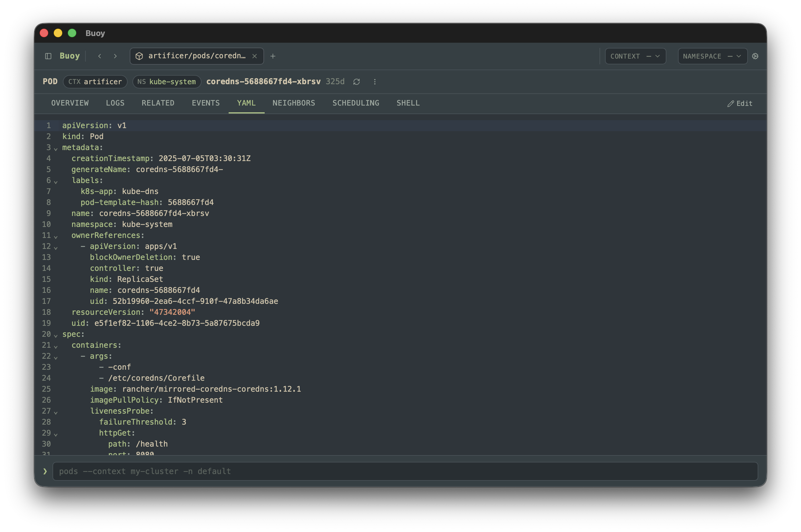
Task: Refresh the pod with the reload icon
Action: tap(356, 82)
